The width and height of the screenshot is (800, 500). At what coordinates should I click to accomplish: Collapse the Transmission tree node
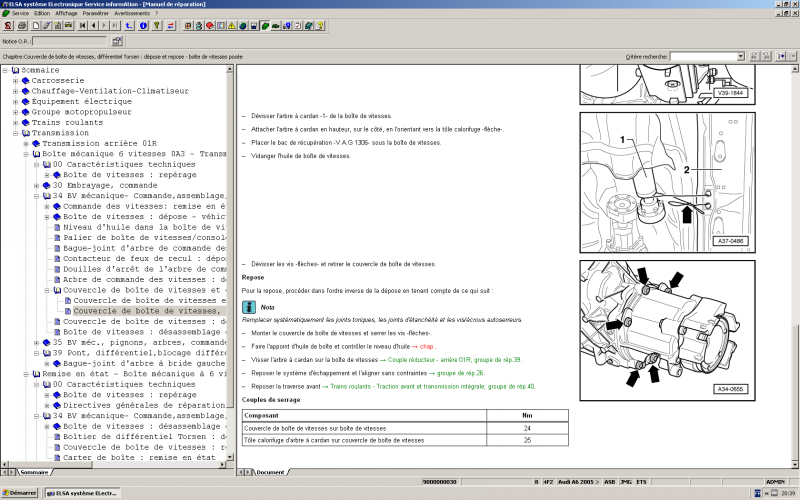(15, 133)
